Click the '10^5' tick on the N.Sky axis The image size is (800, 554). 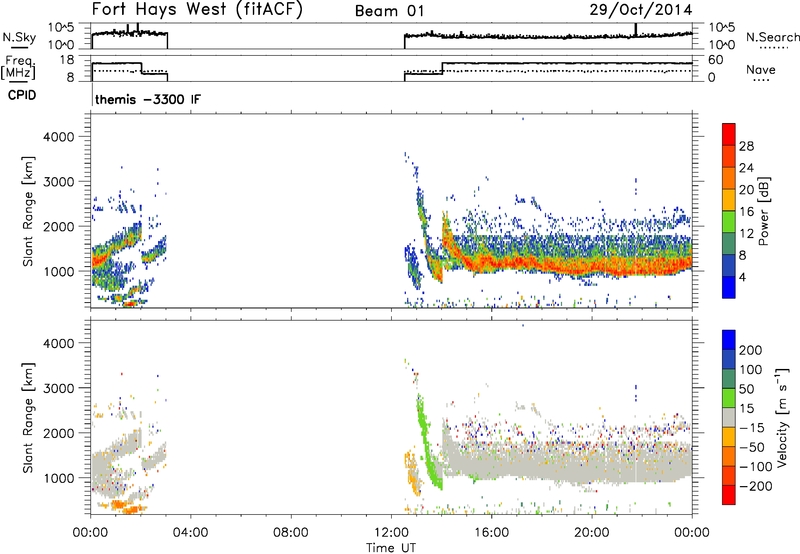pos(61,28)
